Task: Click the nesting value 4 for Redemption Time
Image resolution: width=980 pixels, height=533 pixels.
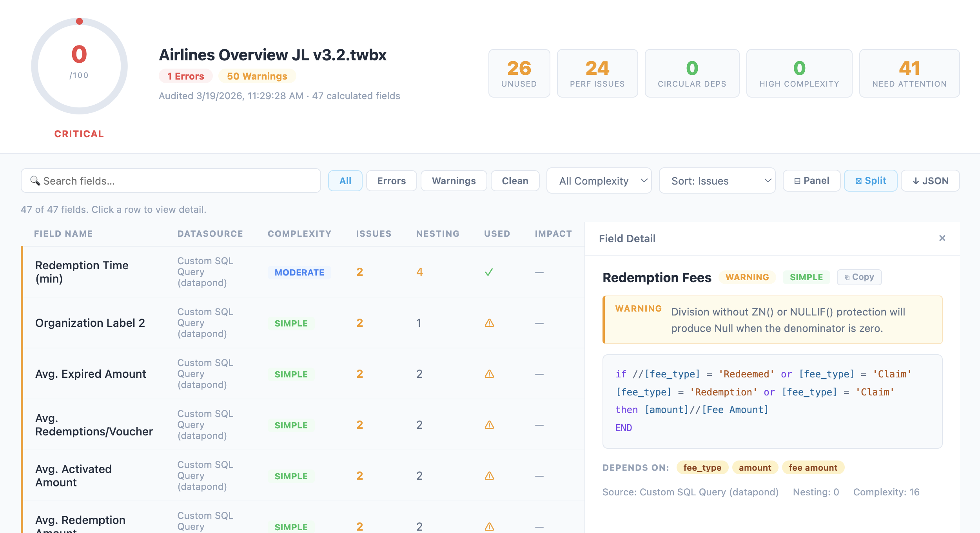Action: point(419,272)
